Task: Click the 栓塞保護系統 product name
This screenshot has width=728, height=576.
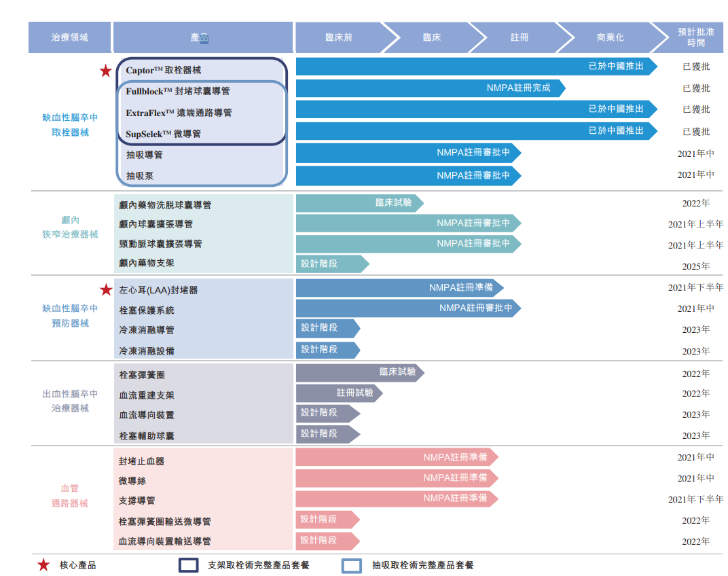Action: tap(147, 310)
